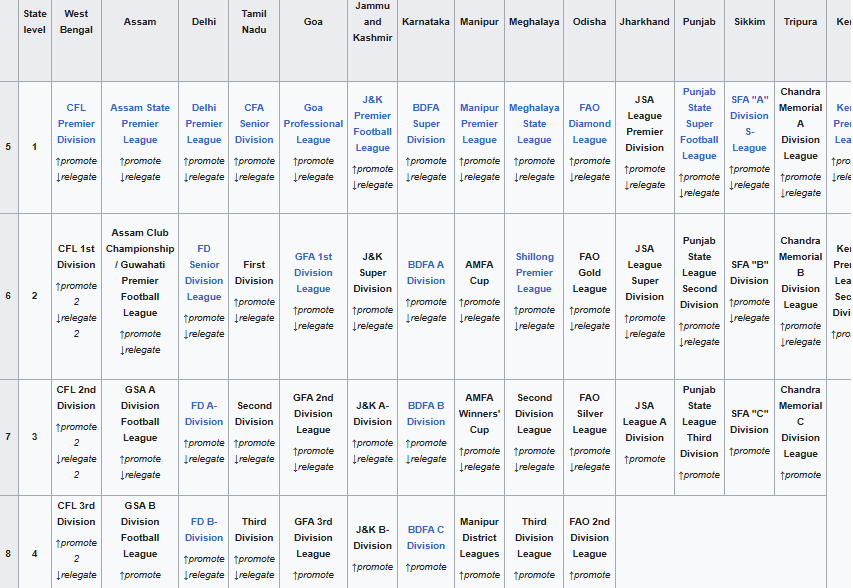Select the SFA "C" Division text
Screen dimensions: 853x588
point(749,422)
